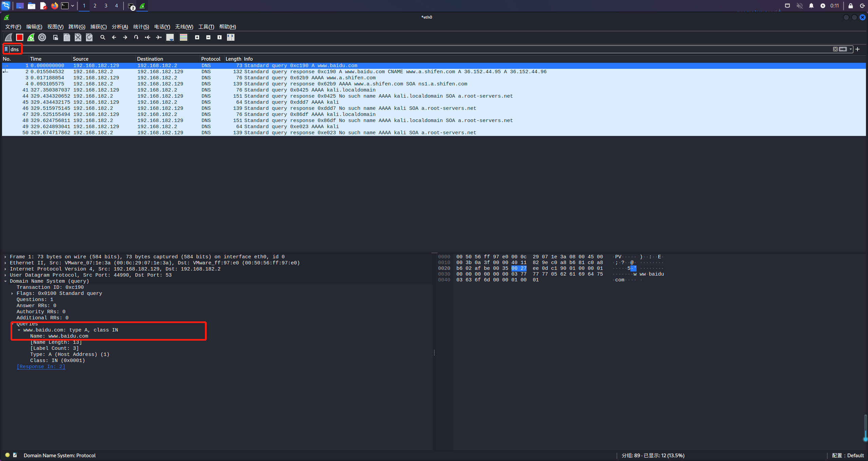Sort by the Destination column header
The image size is (868, 461).
168,59
